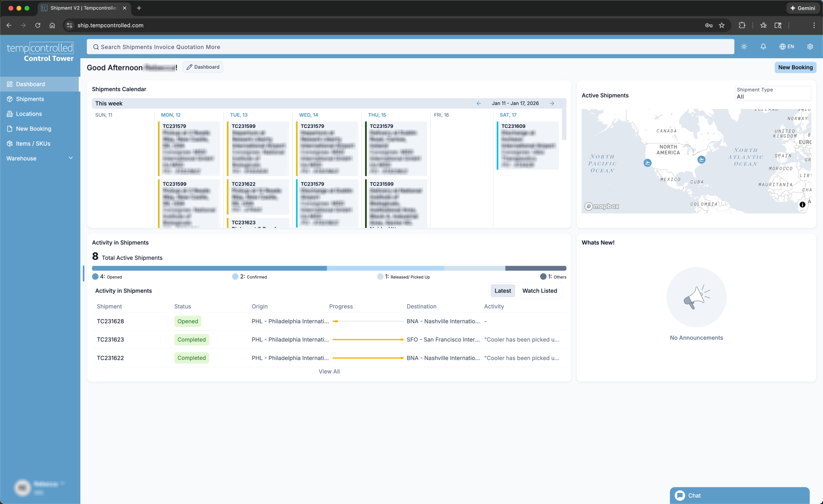Go to previous week in calendar
This screenshot has width=823, height=504.
478,103
